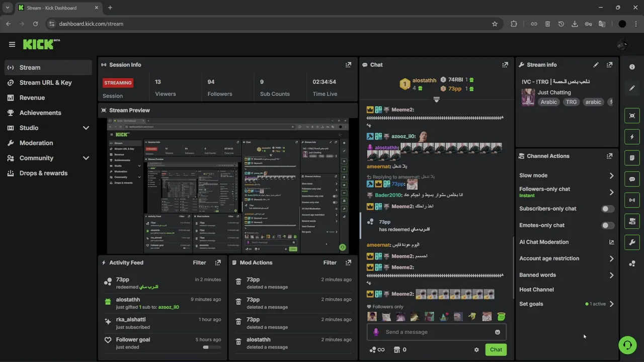644x362 pixels.
Task: Toggle the chat bubble widget in right sidebar
Action: 632,179
